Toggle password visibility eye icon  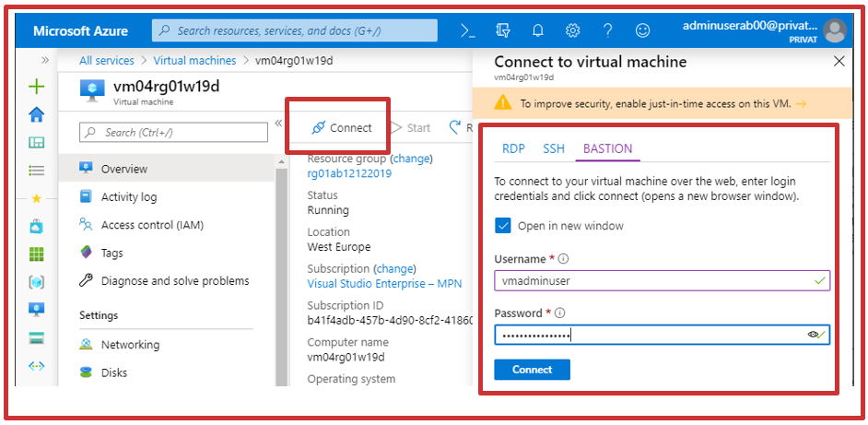(813, 334)
